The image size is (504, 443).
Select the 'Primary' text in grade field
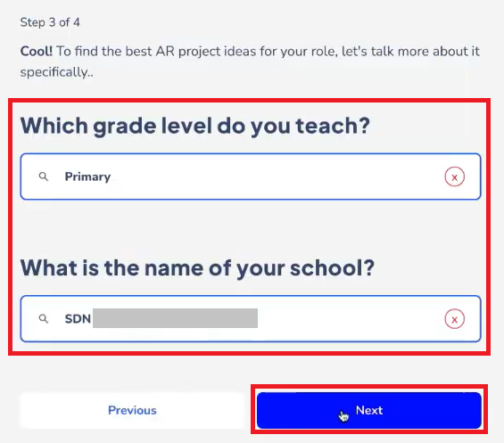click(87, 176)
